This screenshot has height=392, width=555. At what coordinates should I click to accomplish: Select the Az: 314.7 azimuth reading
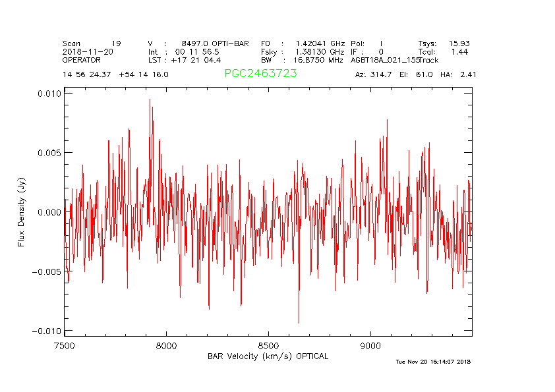point(374,74)
